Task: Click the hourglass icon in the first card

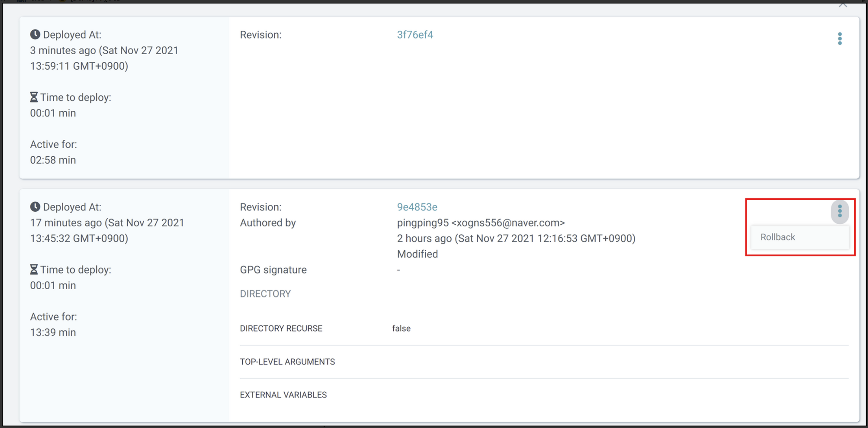Action: [34, 97]
